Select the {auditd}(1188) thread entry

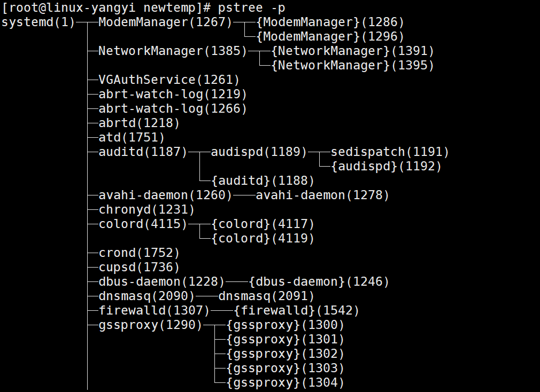(263, 181)
